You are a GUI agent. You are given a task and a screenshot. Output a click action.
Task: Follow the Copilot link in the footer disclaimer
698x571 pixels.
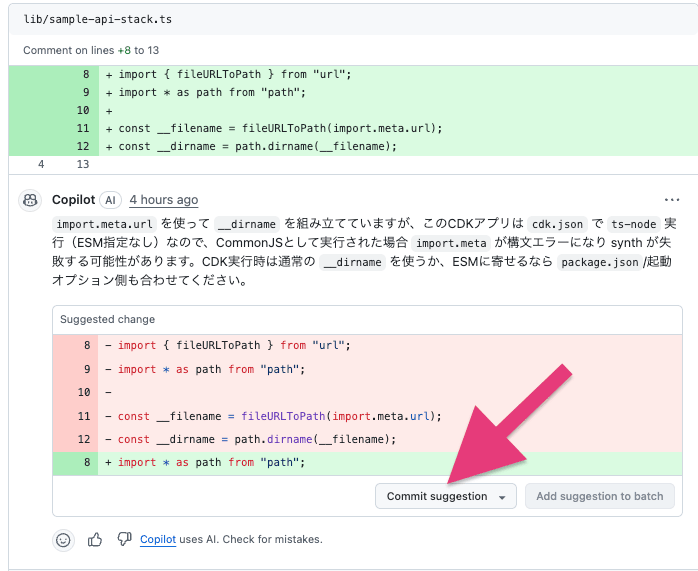pyautogui.click(x=158, y=540)
